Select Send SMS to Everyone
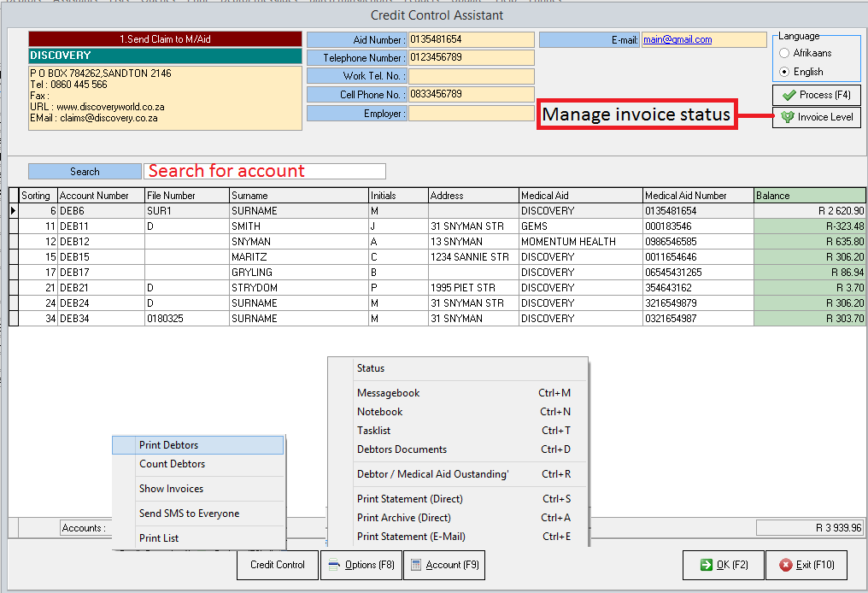The height and width of the screenshot is (593, 868). click(198, 514)
